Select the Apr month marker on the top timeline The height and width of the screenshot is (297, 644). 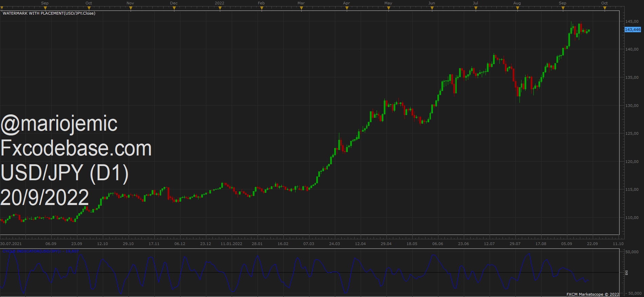click(x=346, y=3)
